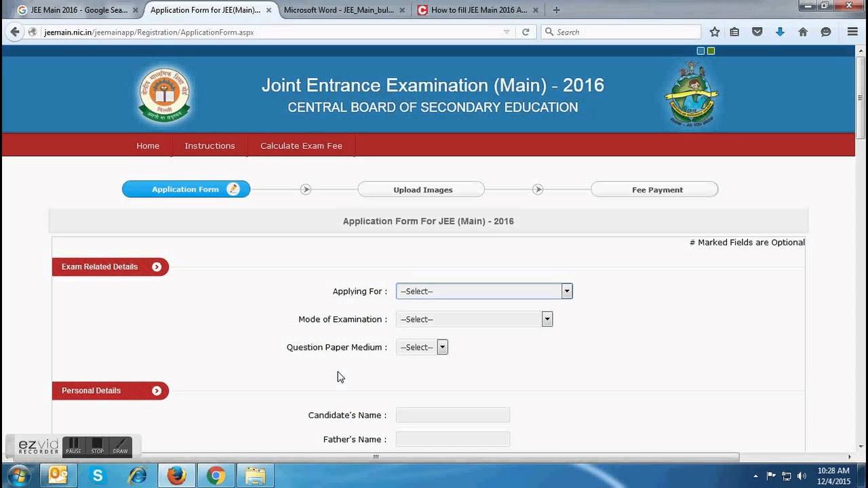Bookmark this page with the star icon
This screenshot has height=488, width=868.
click(x=714, y=32)
